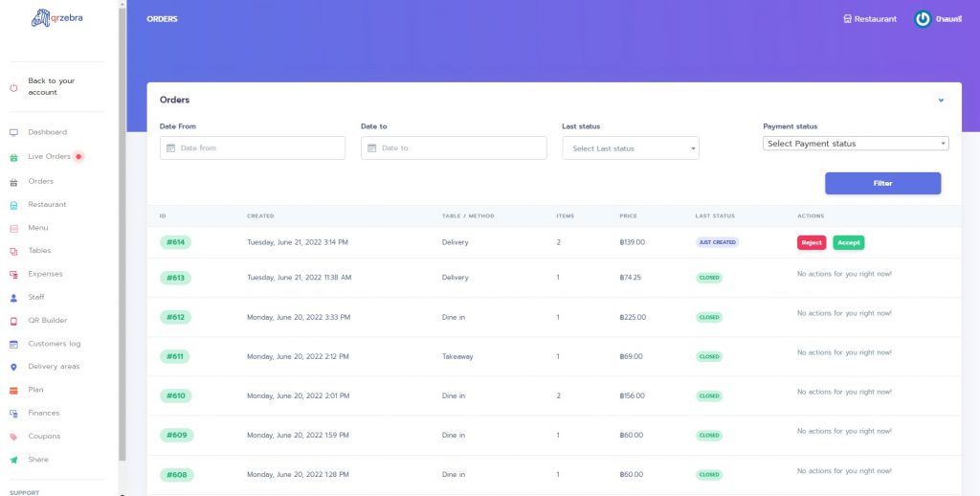Click the JUST CREATED status badge
Viewport: 980px width, 496px height.
(718, 242)
